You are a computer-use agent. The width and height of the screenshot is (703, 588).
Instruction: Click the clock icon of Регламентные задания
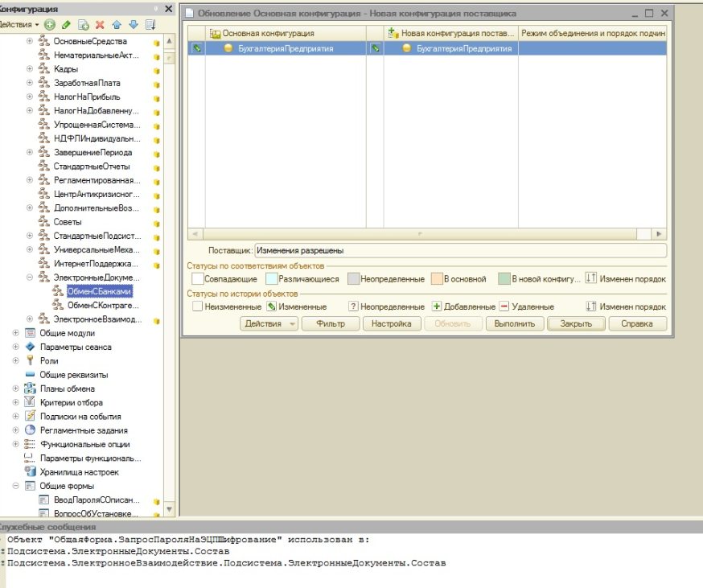[x=30, y=430]
